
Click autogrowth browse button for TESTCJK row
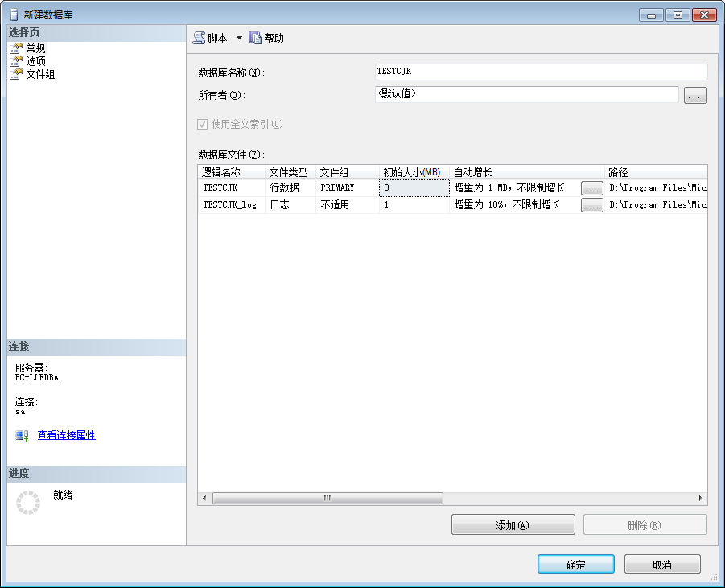coord(592,188)
